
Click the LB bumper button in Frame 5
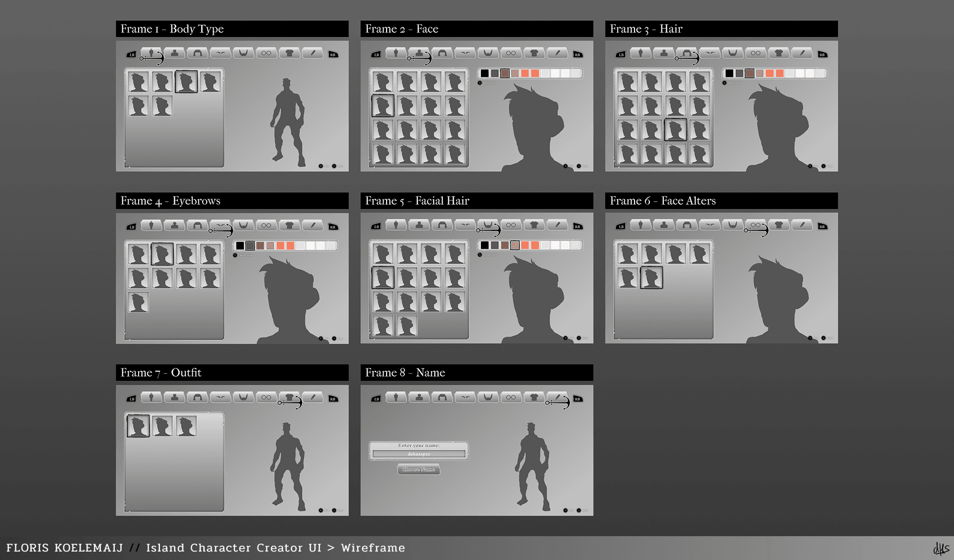click(376, 227)
